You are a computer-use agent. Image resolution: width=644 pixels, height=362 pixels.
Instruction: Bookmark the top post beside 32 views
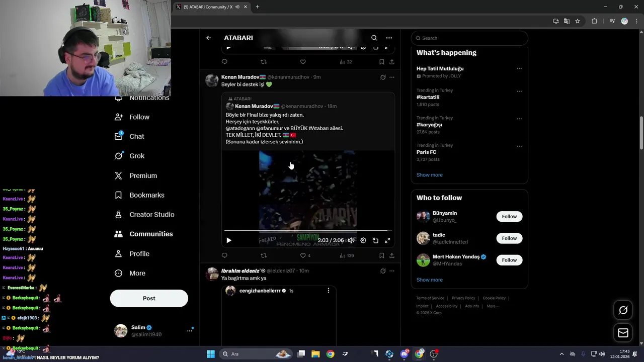[x=381, y=62]
